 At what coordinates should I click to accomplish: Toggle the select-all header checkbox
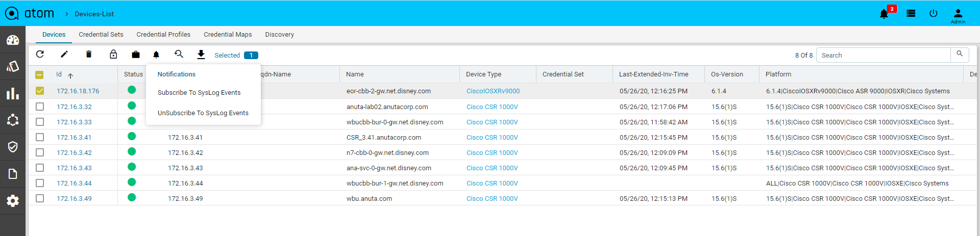[40, 74]
